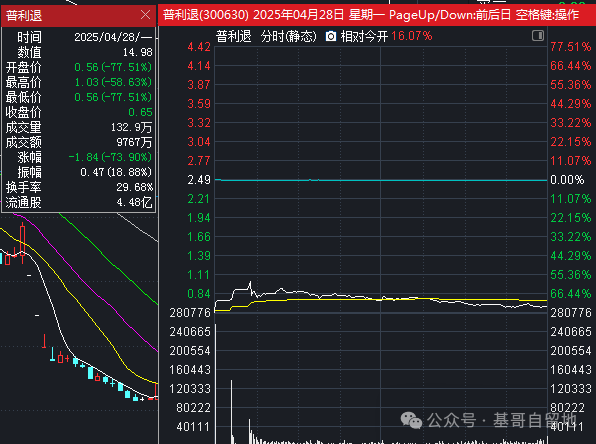Image resolution: width=596 pixels, height=444 pixels.
Task: Select the 流通股 value 4.48亿
Action: (x=134, y=202)
